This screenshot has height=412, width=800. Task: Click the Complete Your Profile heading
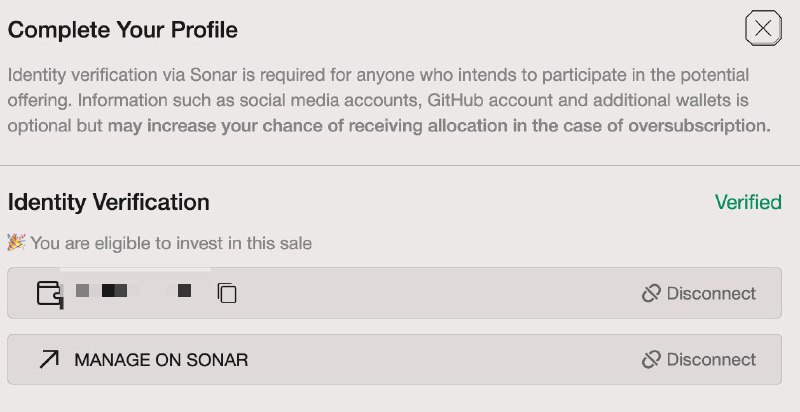point(122,30)
